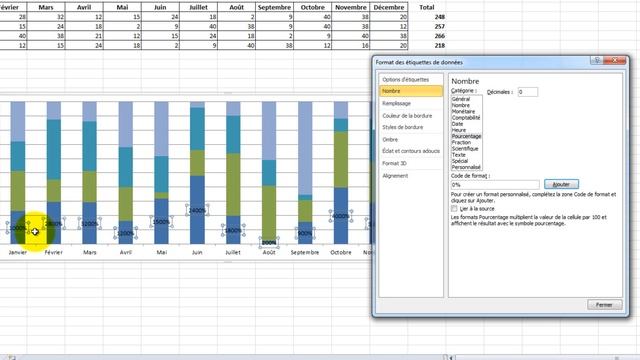
Task: Click the Fermer button
Action: (x=604, y=305)
